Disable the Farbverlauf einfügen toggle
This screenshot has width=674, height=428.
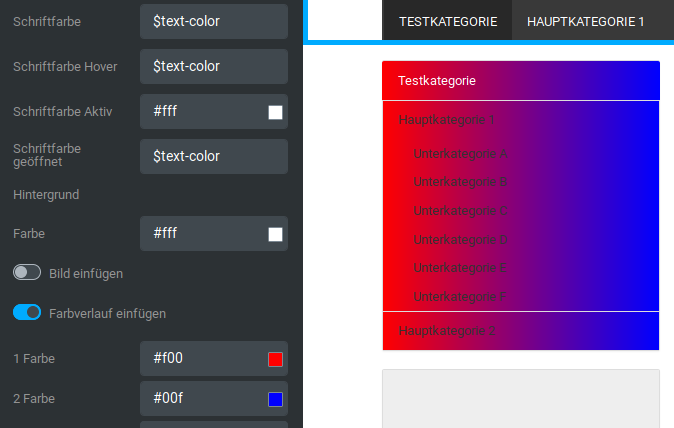[26, 313]
